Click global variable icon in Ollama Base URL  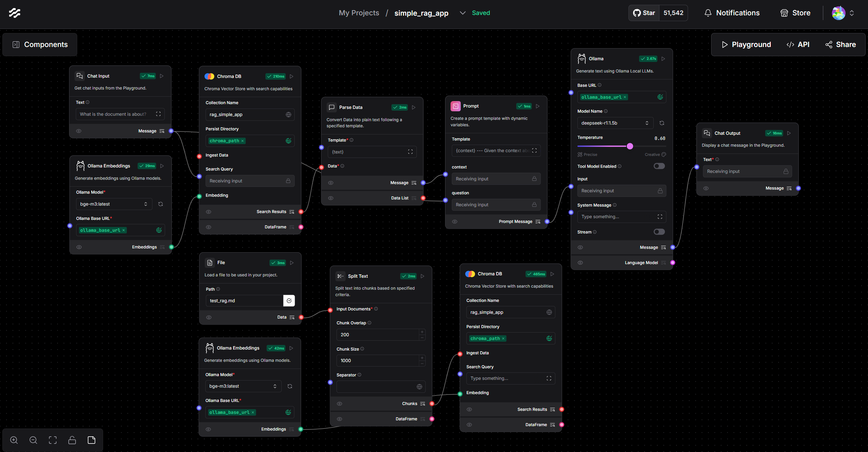tap(660, 97)
